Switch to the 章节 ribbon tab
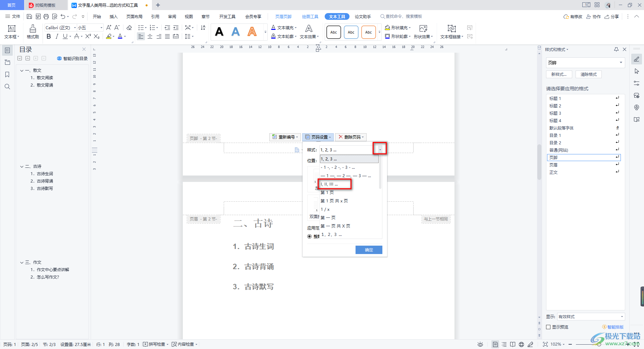Image resolution: width=644 pixels, height=349 pixels. (x=205, y=16)
